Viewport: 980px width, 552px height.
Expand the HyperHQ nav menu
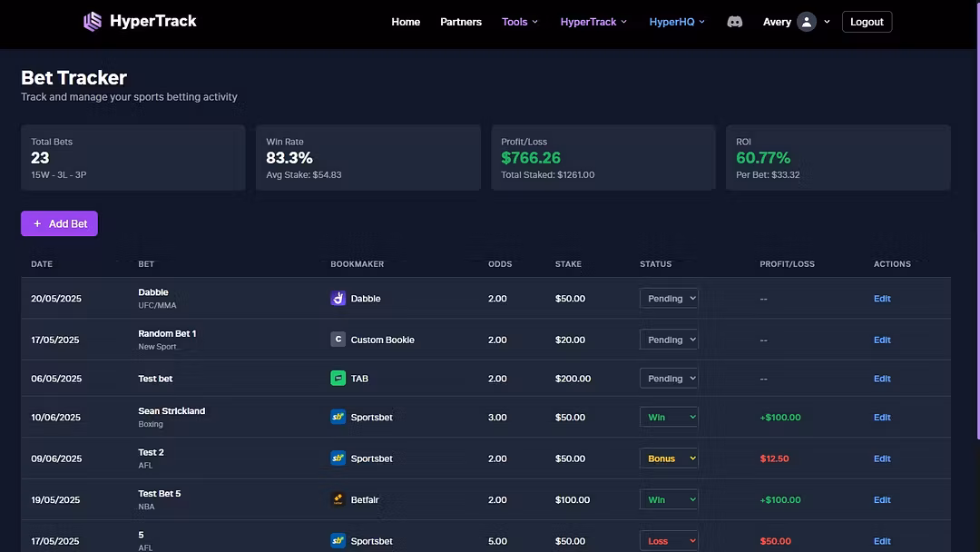(677, 22)
